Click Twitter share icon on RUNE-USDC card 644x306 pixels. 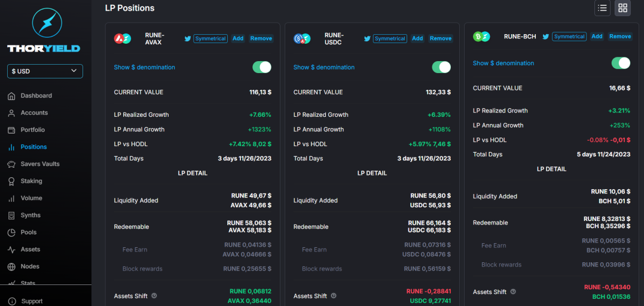(x=367, y=39)
